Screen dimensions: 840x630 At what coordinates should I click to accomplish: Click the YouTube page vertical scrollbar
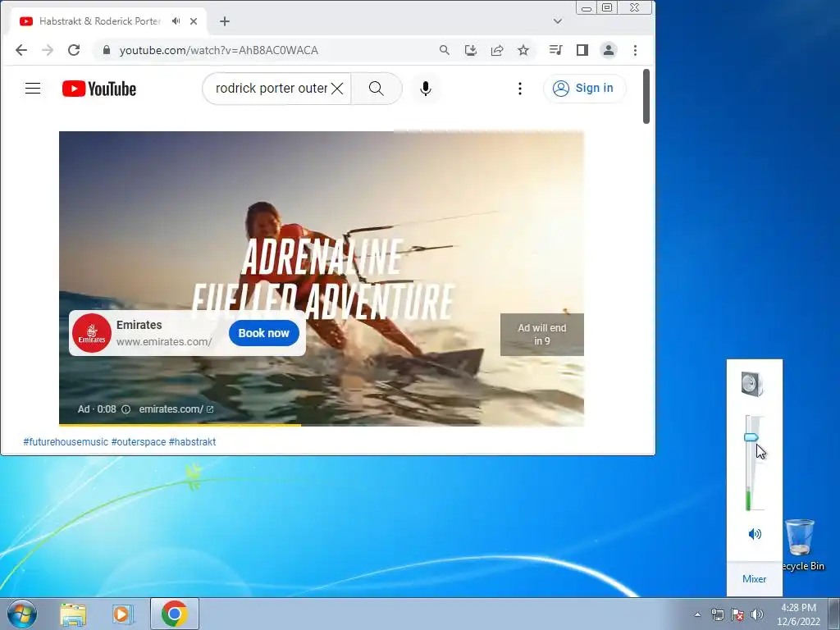pyautogui.click(x=646, y=97)
